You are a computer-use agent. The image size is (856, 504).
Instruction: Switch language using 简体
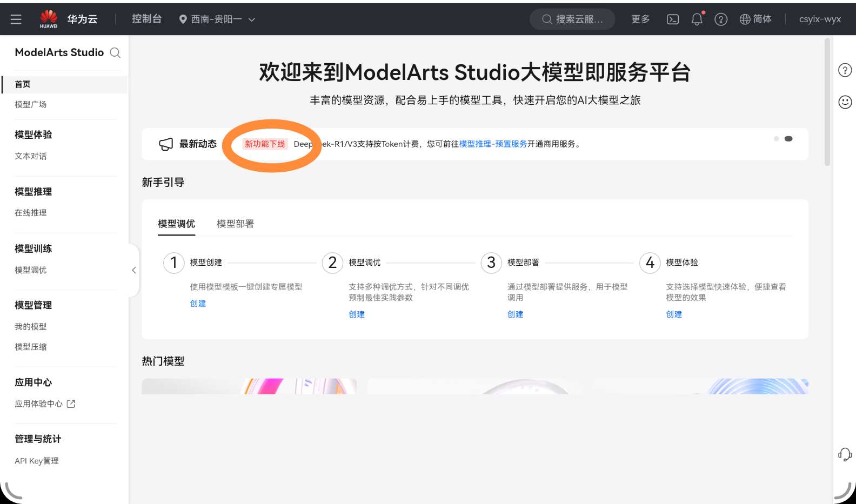(762, 19)
